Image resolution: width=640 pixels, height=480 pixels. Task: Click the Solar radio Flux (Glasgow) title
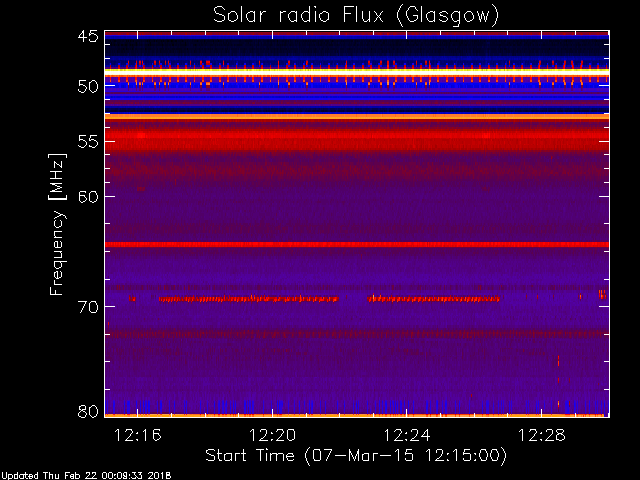[356, 16]
